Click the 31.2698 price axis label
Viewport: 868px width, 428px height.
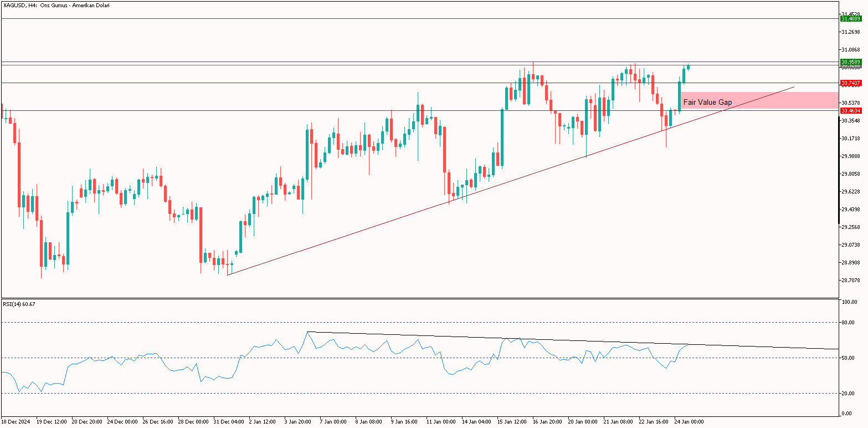[850, 32]
